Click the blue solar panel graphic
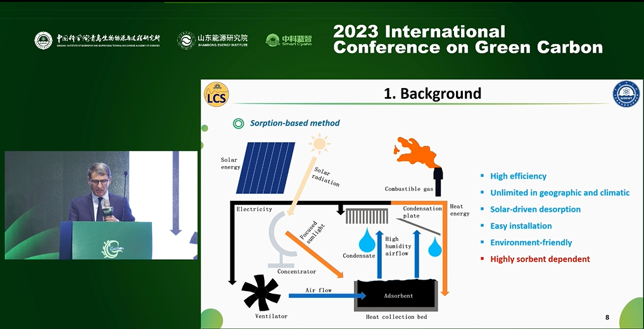The image size is (644, 329). [x=265, y=168]
